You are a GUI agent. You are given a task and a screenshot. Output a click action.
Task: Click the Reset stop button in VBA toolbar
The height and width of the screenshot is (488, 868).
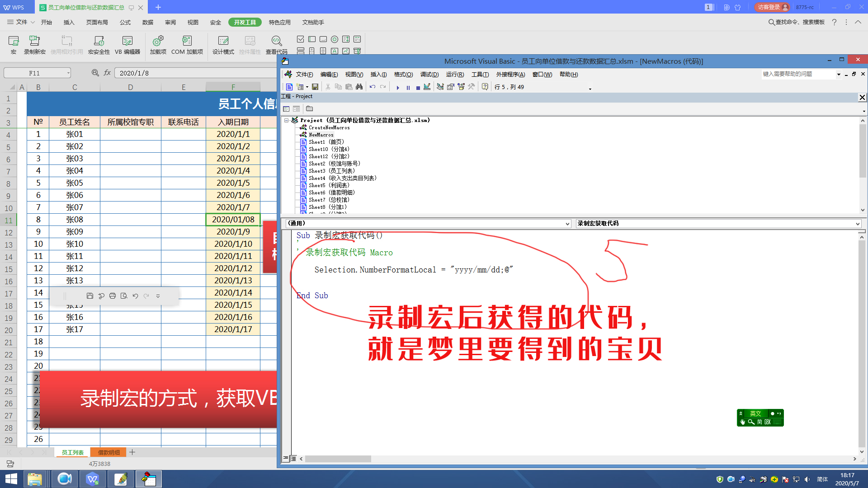pyautogui.click(x=418, y=87)
